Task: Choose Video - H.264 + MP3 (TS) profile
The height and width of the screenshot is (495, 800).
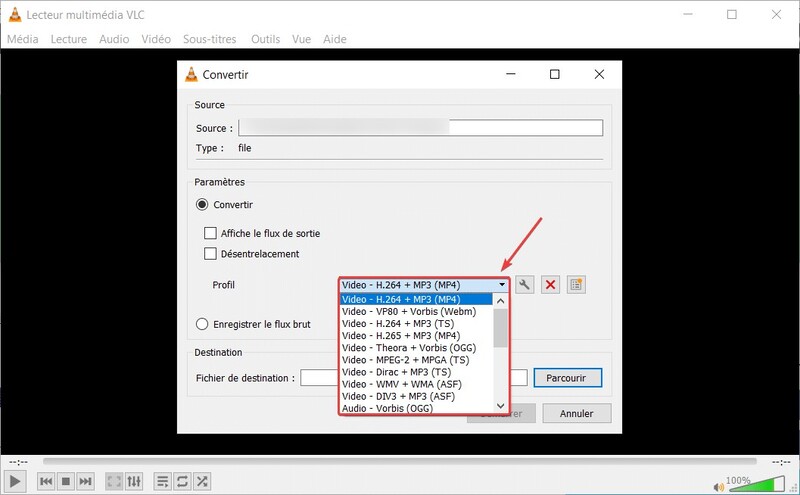Action: pos(416,324)
